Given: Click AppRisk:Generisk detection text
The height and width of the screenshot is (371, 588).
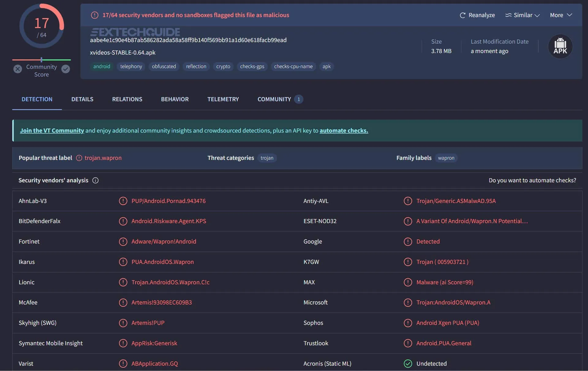Looking at the screenshot, I should [154, 343].
